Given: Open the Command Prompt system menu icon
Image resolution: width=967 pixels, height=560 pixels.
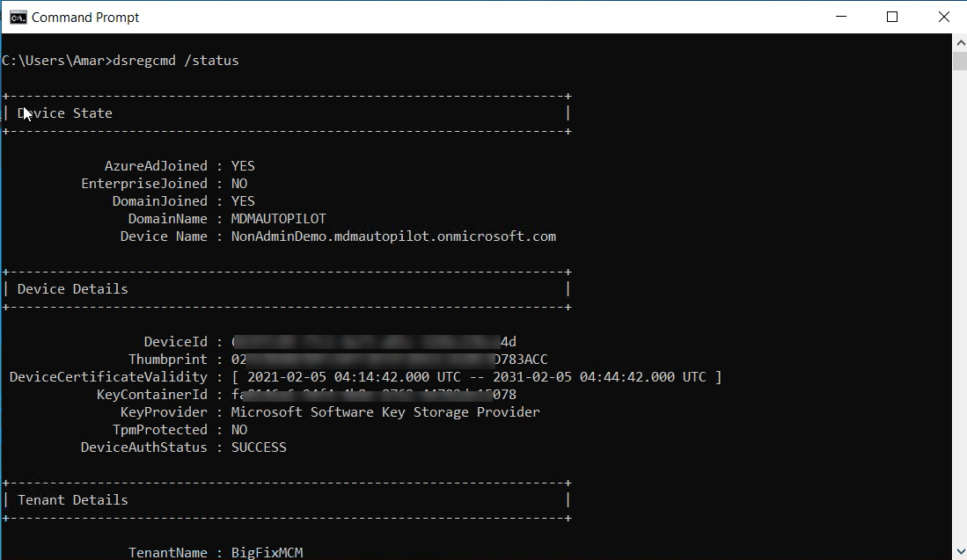Looking at the screenshot, I should point(17,17).
